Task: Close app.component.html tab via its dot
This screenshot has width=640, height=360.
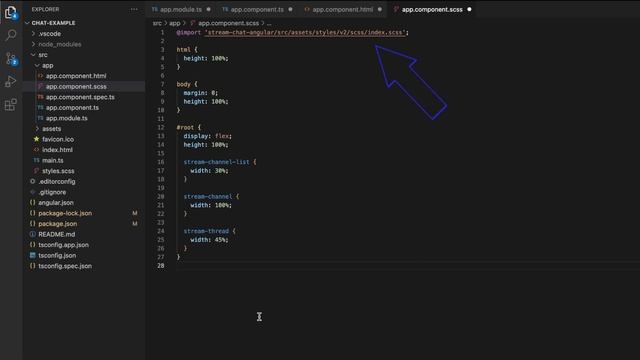Action: point(380,9)
